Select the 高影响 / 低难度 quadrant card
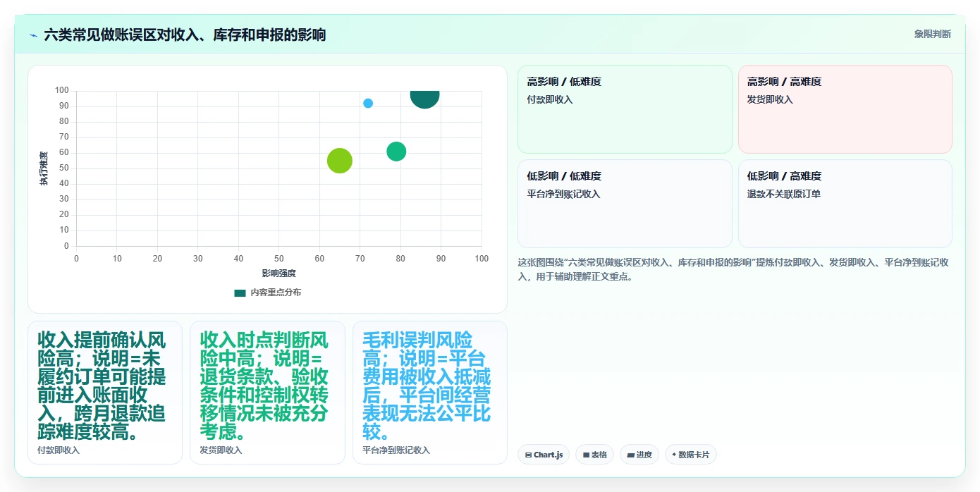The height and width of the screenshot is (492, 980). [625, 109]
